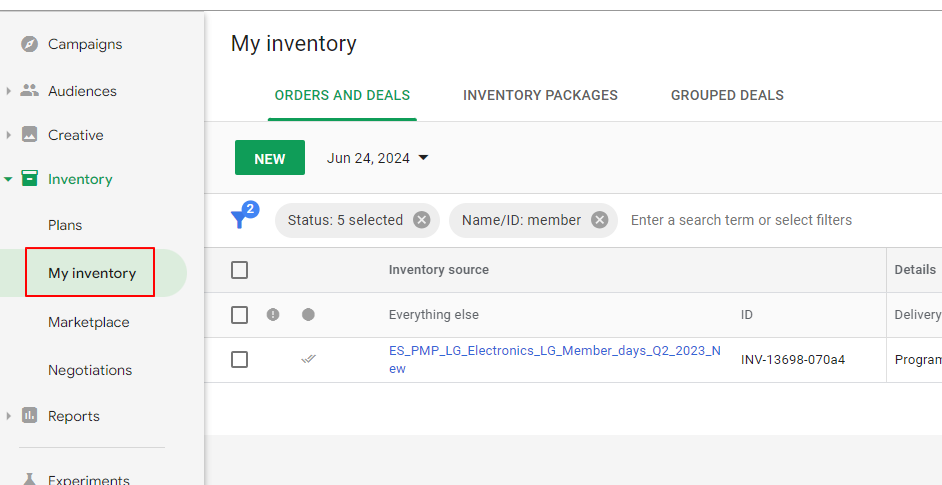The width and height of the screenshot is (942, 485).
Task: Click the Inventory box icon
Action: click(x=30, y=179)
